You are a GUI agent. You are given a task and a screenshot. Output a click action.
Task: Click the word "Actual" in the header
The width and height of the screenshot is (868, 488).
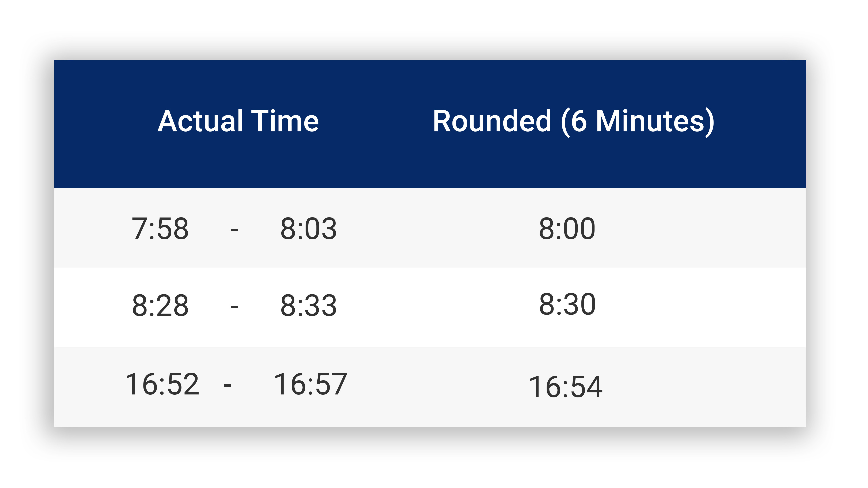[200, 121]
